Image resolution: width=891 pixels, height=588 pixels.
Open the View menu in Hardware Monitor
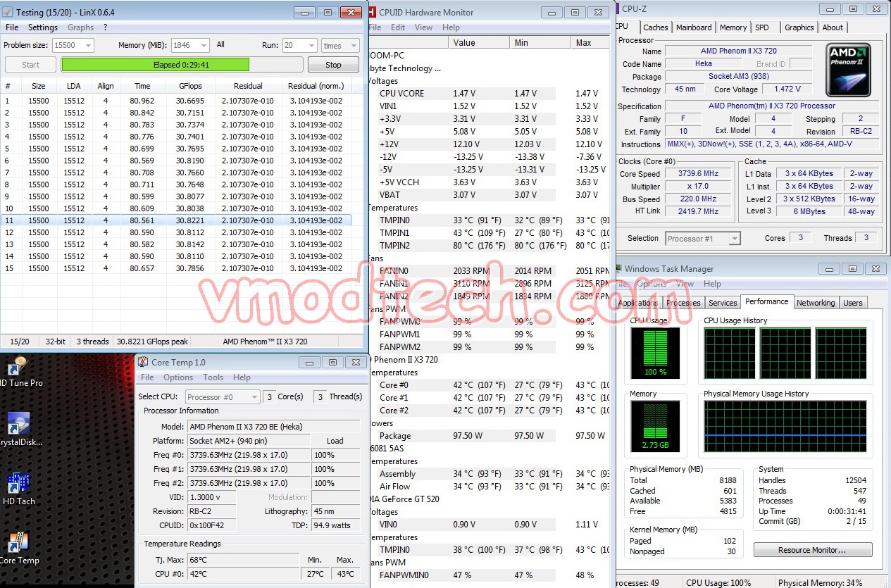coord(423,27)
